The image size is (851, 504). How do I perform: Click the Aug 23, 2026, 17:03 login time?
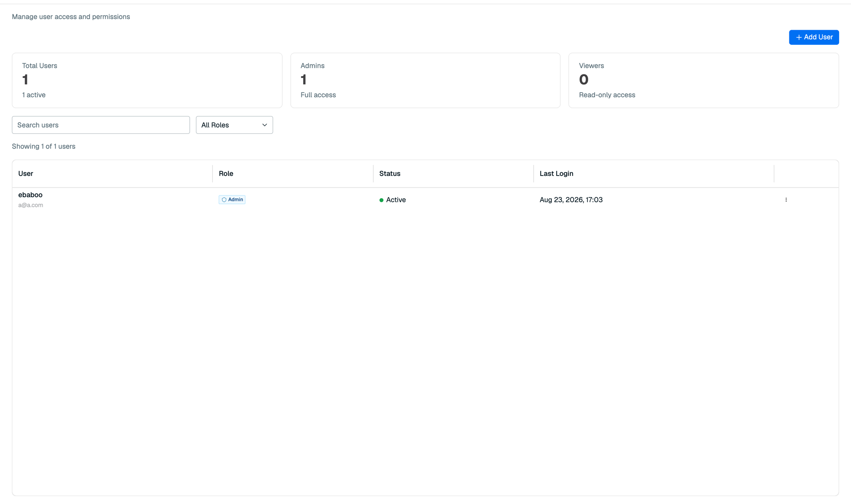point(571,200)
